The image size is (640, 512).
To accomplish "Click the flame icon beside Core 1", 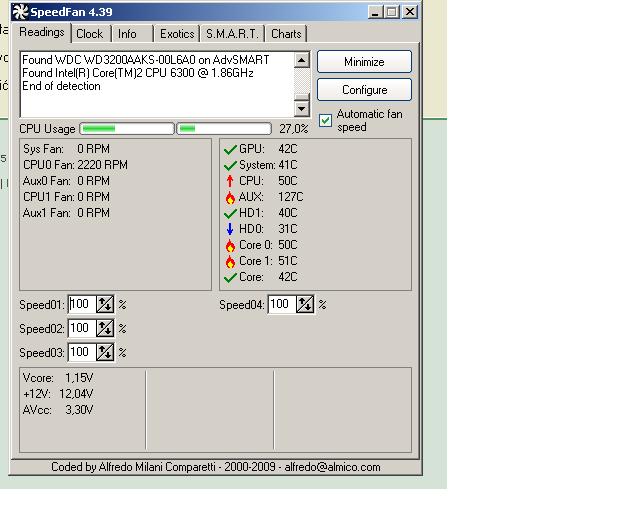I will (230, 261).
